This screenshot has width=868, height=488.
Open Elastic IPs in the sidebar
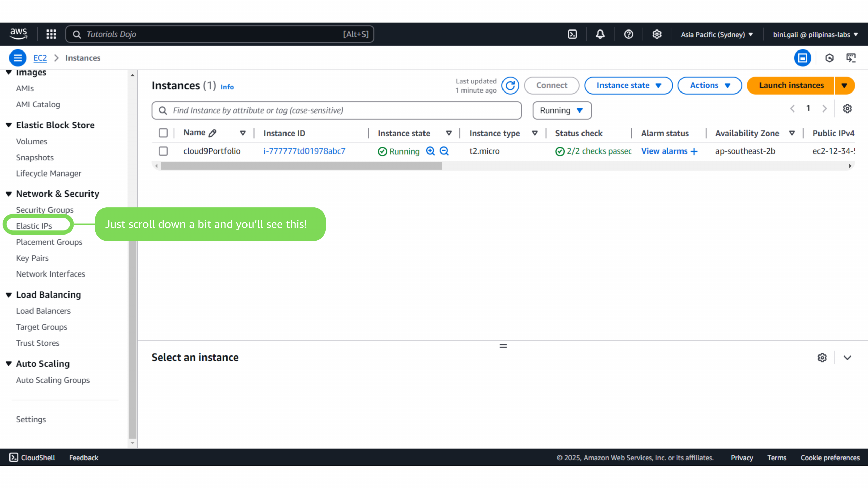click(34, 226)
